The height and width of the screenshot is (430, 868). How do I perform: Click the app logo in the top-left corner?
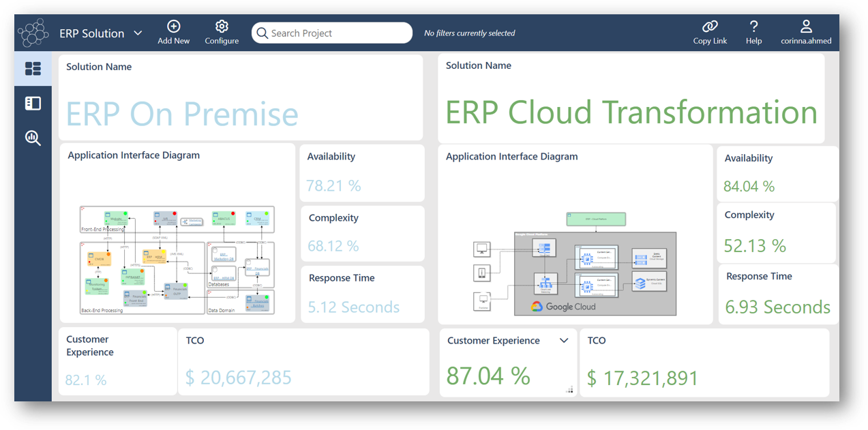33,32
